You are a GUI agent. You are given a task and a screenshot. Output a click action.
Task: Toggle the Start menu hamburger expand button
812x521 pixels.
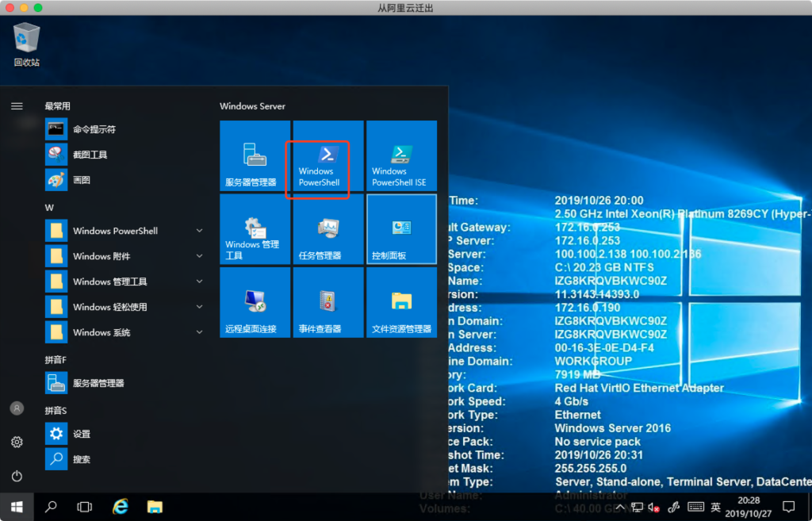coord(17,105)
